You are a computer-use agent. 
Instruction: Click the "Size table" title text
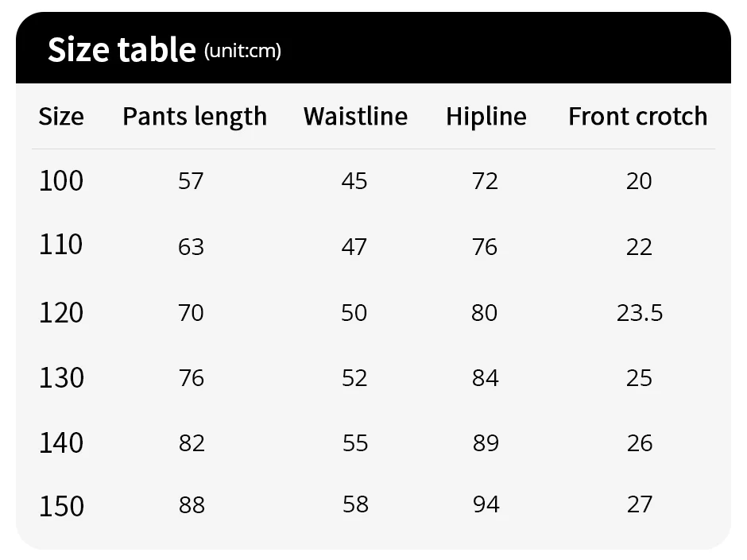click(x=121, y=49)
